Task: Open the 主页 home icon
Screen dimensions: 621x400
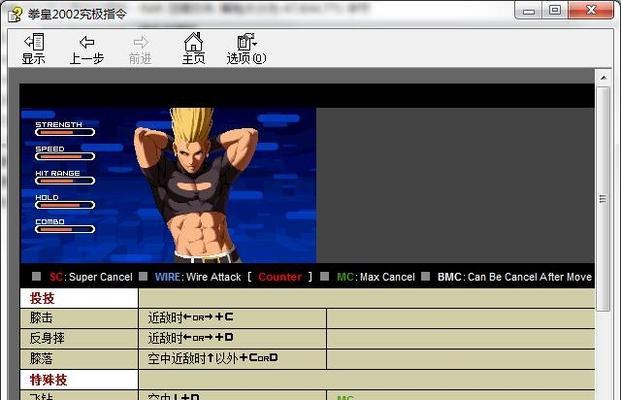Action: (x=194, y=48)
